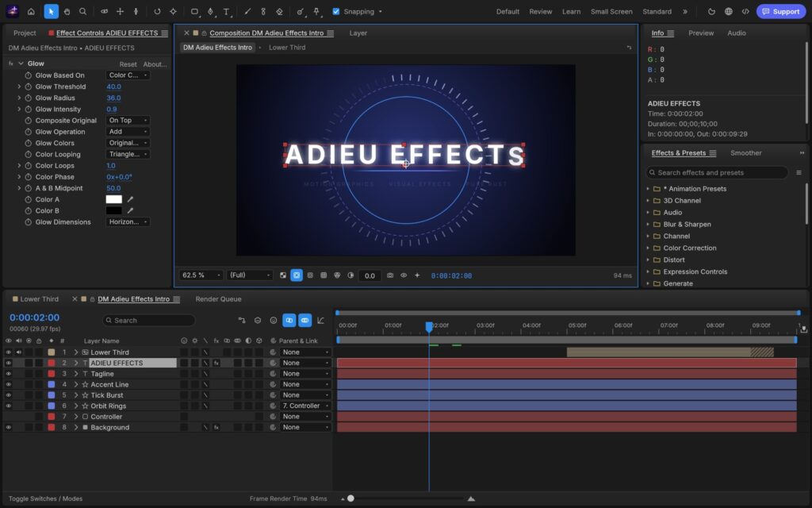Image resolution: width=812 pixels, height=508 pixels.
Task: Select the Eraser tool
Action: click(x=279, y=11)
